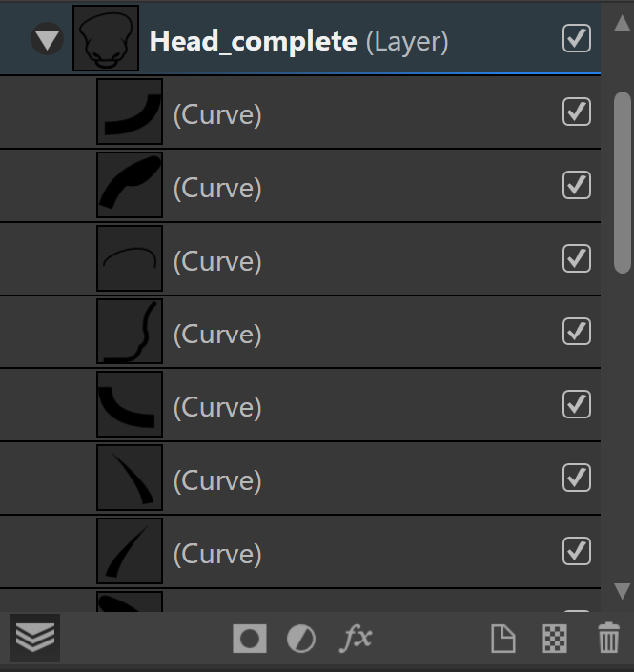634x672 pixels.
Task: Click the Head_complete layer thumbnail
Action: click(106, 38)
